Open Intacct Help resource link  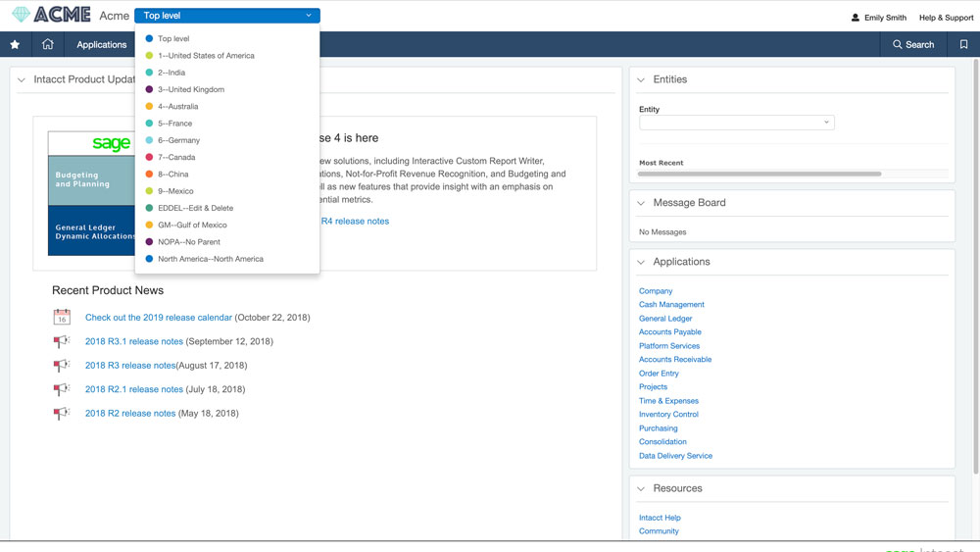(660, 518)
